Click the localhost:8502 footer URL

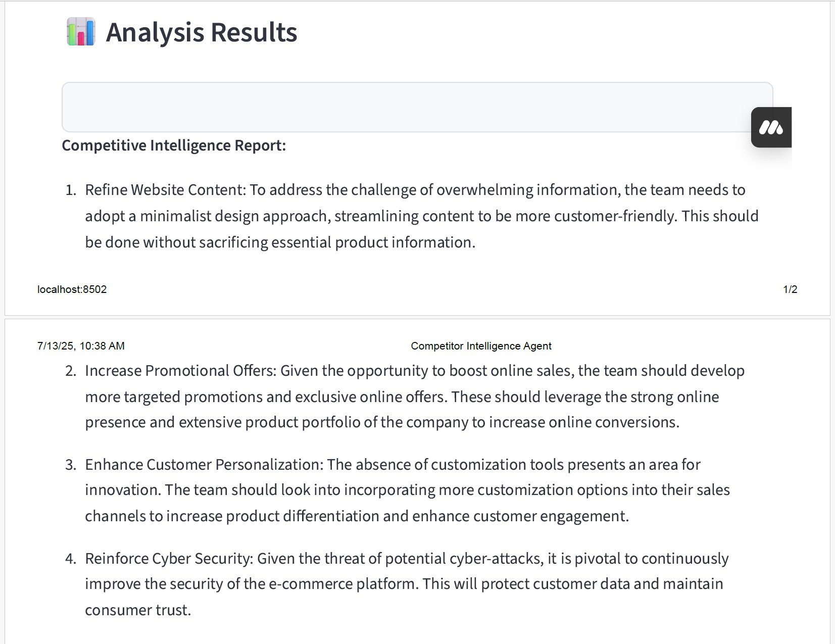[x=72, y=289]
